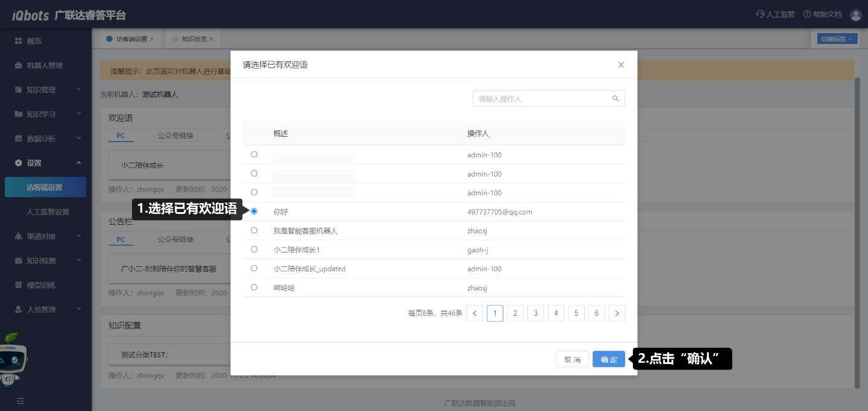Click the 取消 cancel button
The width and height of the screenshot is (868, 411).
(x=572, y=359)
